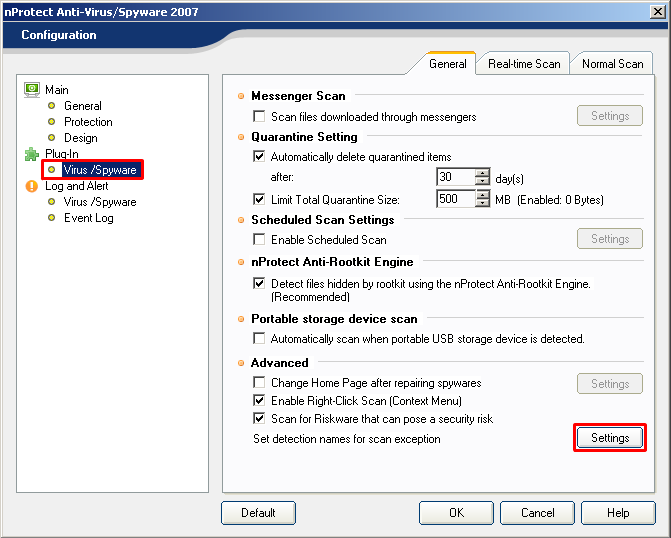Select Design in the tree
671x538 pixels.
pos(81,138)
